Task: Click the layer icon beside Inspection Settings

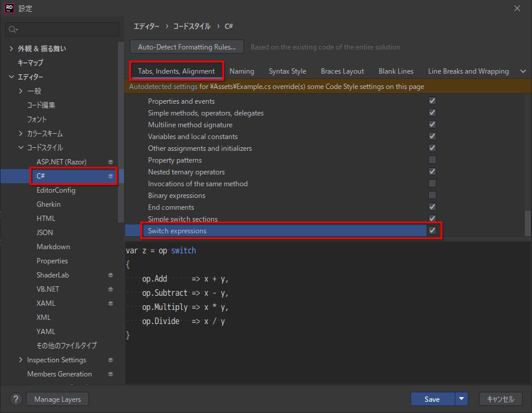Action: pos(111,360)
